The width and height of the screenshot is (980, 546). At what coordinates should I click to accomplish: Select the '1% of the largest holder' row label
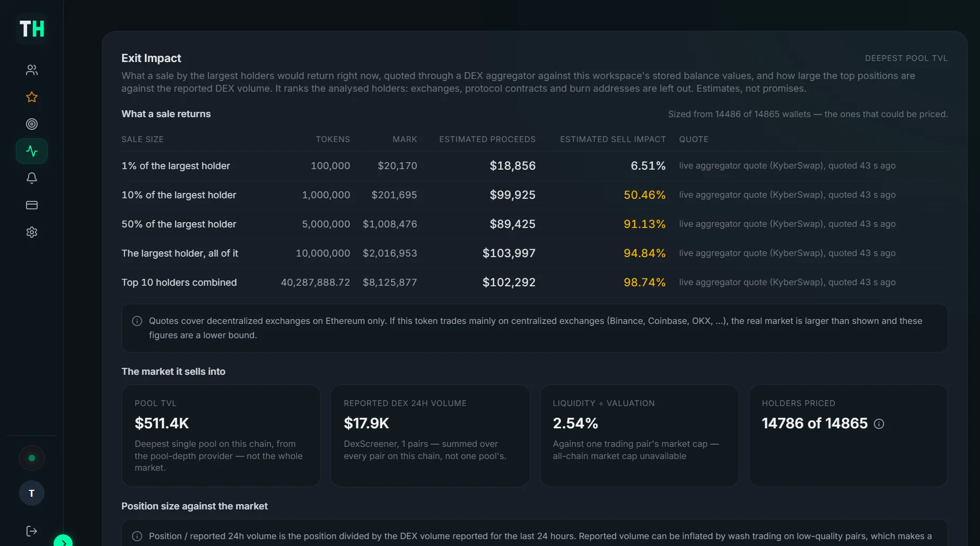(x=176, y=166)
